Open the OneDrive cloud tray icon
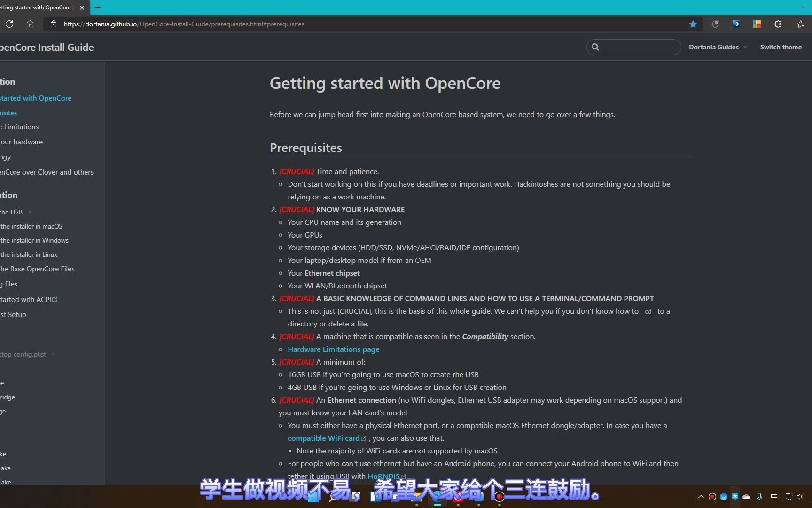 (x=746, y=497)
